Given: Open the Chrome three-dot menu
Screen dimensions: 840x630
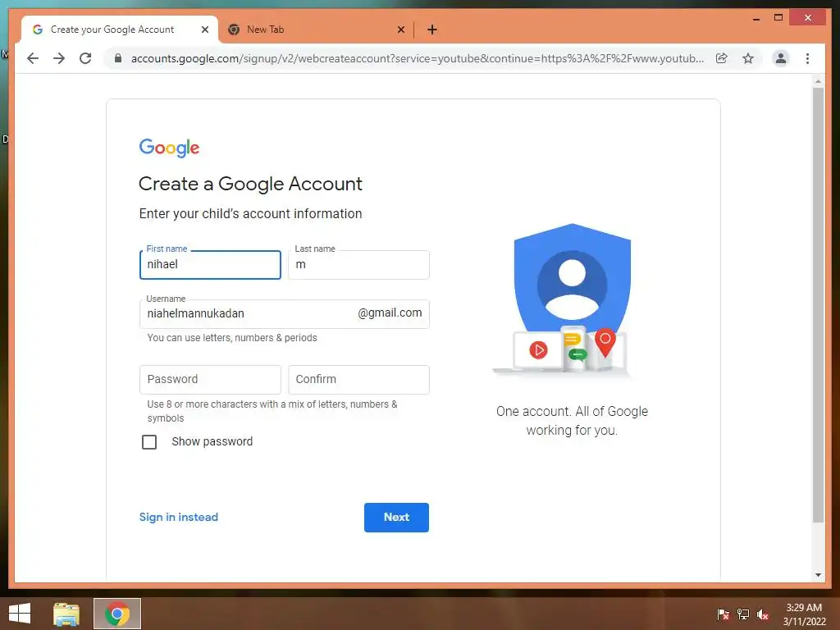Looking at the screenshot, I should tap(807, 58).
